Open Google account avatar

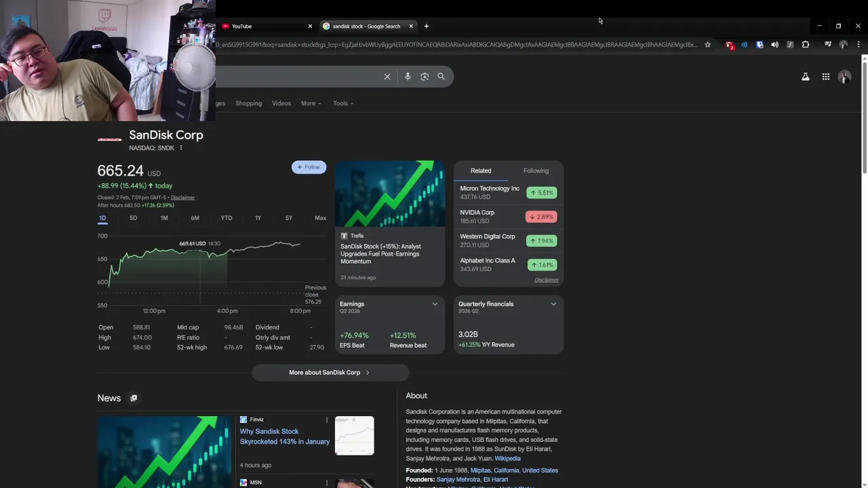tap(844, 77)
